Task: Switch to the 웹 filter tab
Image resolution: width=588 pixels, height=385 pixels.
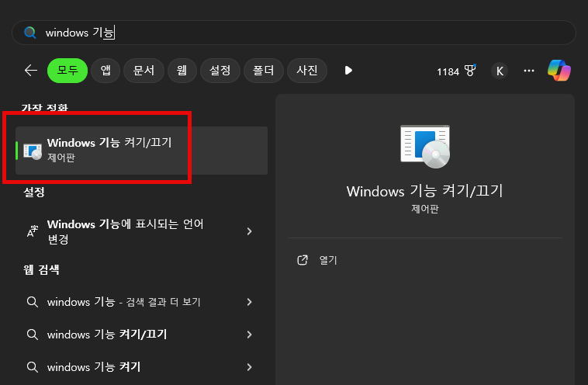Action: point(182,70)
